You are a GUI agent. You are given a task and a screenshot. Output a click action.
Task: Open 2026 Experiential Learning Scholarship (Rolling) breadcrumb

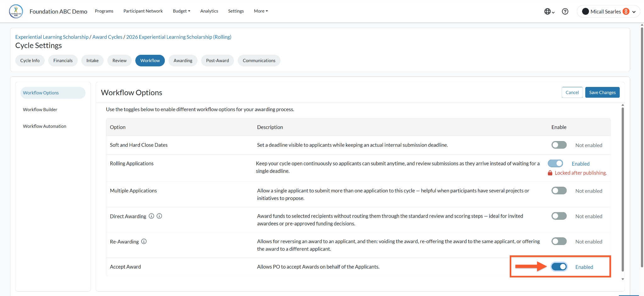[x=179, y=37]
